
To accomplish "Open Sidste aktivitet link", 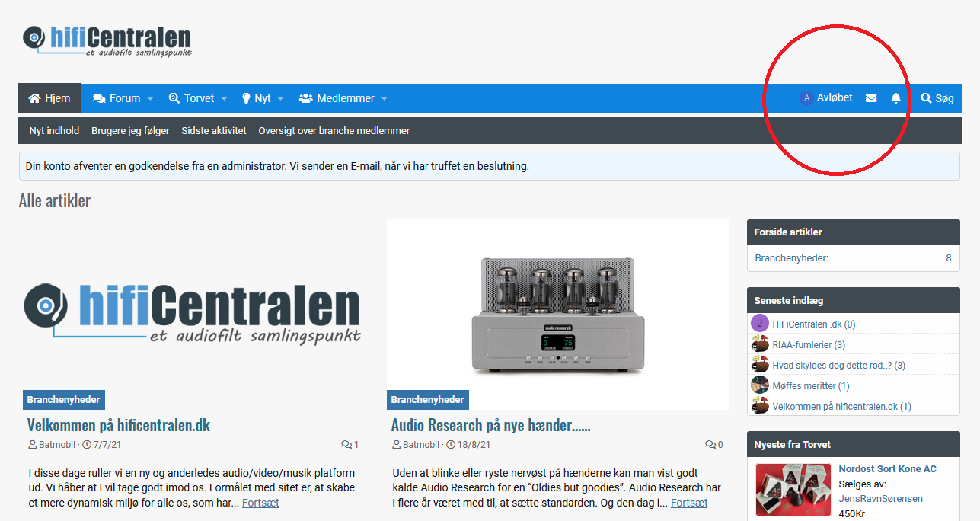I will (x=214, y=131).
